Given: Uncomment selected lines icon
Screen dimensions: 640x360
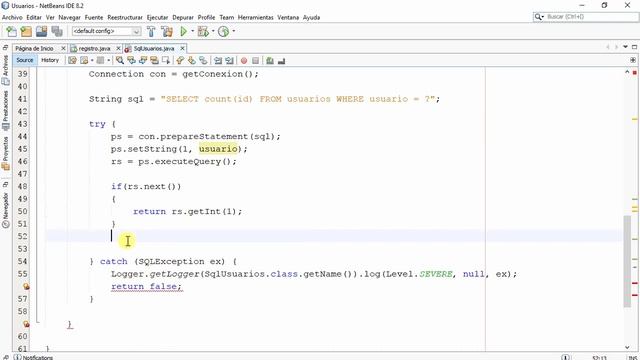Looking at the screenshot, I should point(281,60).
